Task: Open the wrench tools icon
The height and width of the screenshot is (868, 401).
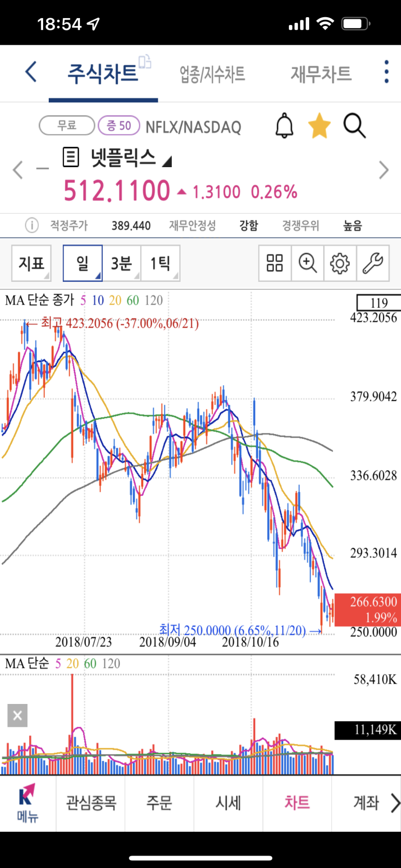Action: click(372, 263)
